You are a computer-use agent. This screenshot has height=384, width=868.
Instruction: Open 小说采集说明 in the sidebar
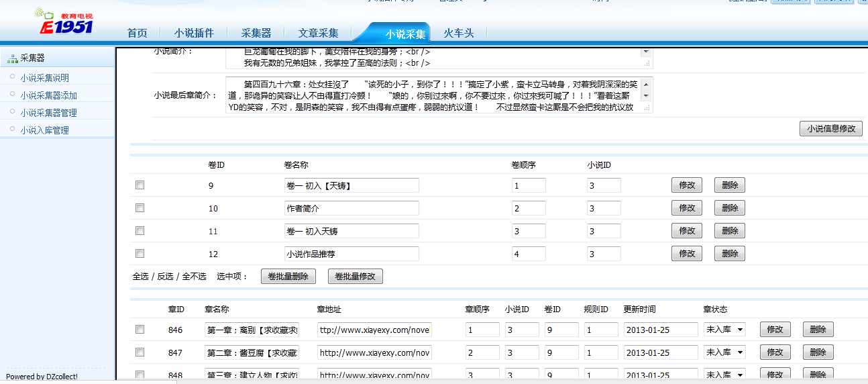pyautogui.click(x=44, y=78)
